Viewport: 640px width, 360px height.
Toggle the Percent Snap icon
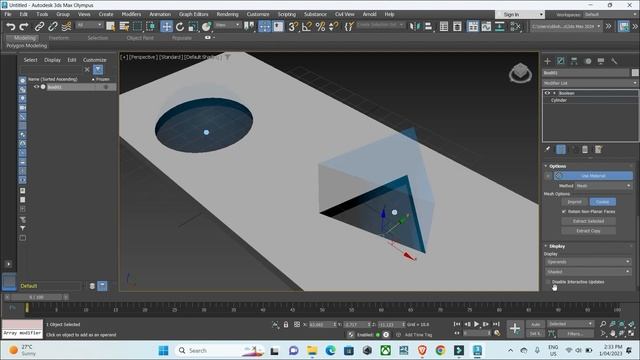point(320,27)
